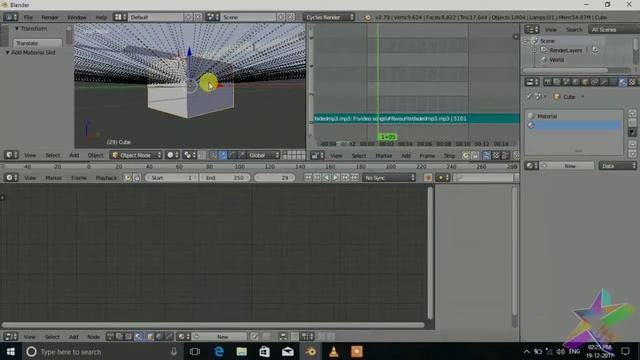
Task: Open the Global transform orientation dropdown
Action: (x=264, y=155)
